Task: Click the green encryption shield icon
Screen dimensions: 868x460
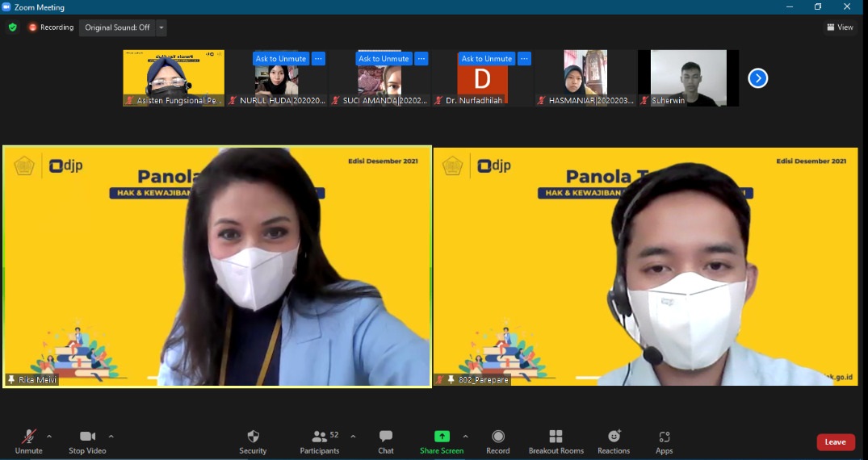Action: [x=12, y=27]
